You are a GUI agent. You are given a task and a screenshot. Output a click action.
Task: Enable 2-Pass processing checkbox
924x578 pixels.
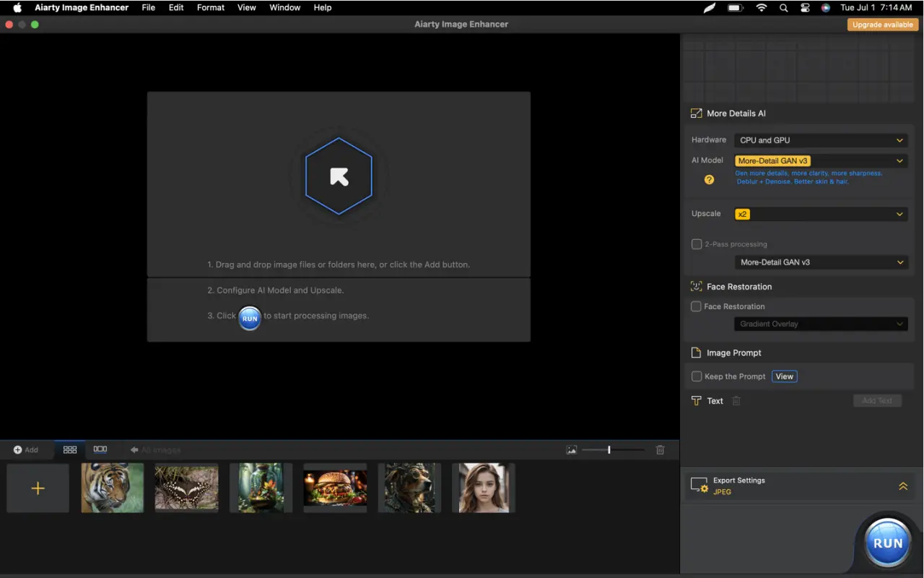coord(697,244)
